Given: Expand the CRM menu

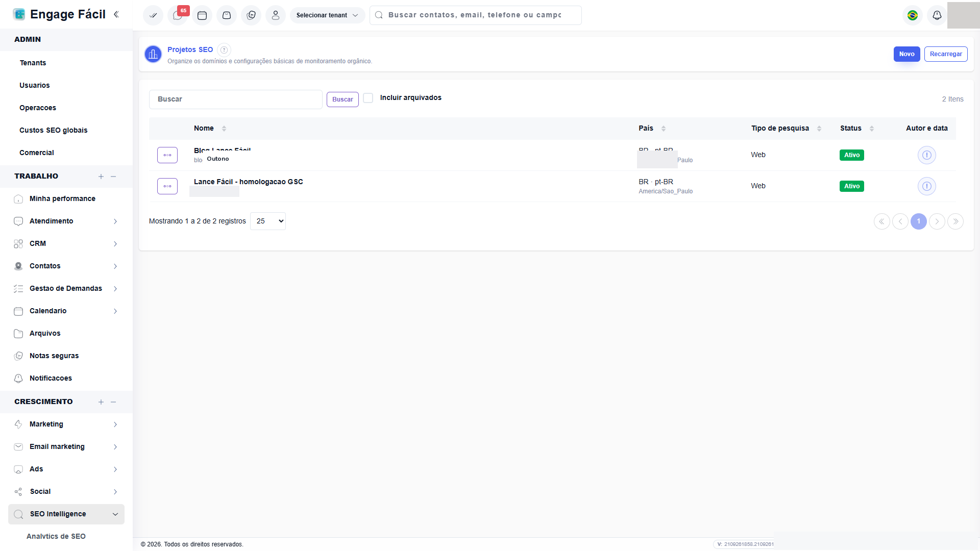Looking at the screenshot, I should [x=66, y=243].
